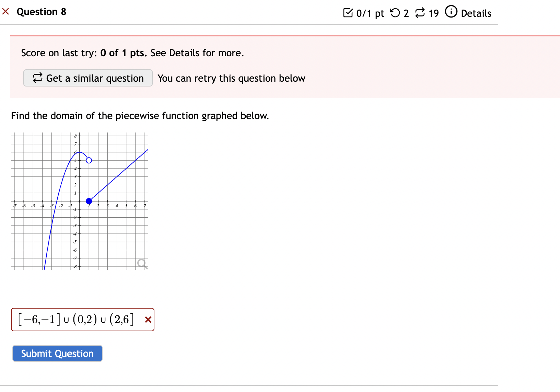Click the retry message link text below the score
The width and height of the screenshot is (560, 392).
click(231, 78)
